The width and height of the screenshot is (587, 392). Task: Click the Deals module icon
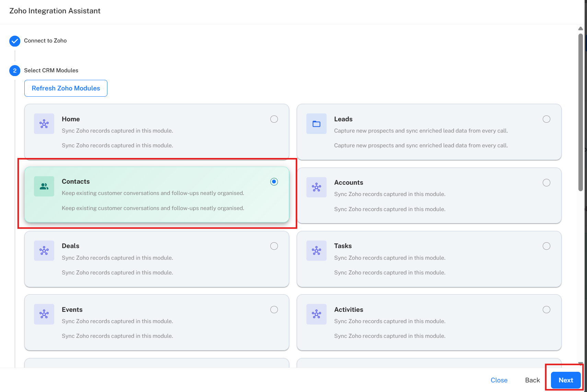[44, 250]
